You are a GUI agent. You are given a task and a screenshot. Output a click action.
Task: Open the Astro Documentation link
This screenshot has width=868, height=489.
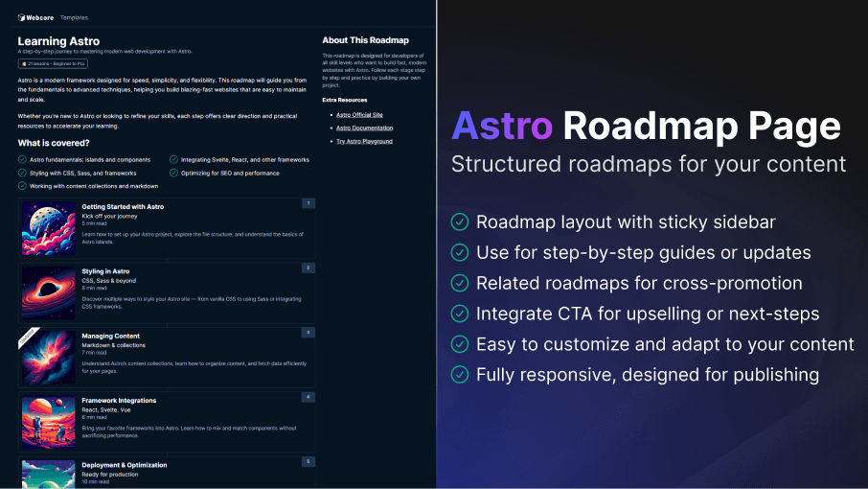pos(363,128)
